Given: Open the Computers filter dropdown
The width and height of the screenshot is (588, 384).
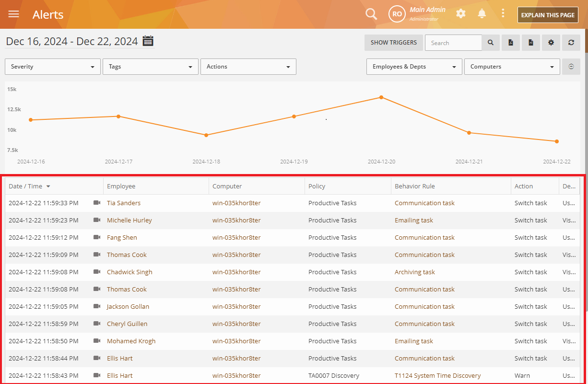Looking at the screenshot, I should [x=512, y=67].
